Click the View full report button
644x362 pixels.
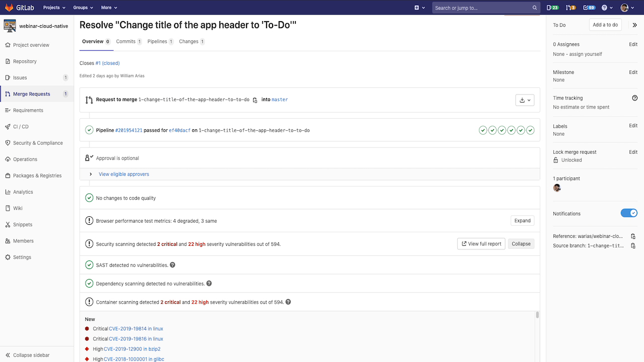point(481,244)
